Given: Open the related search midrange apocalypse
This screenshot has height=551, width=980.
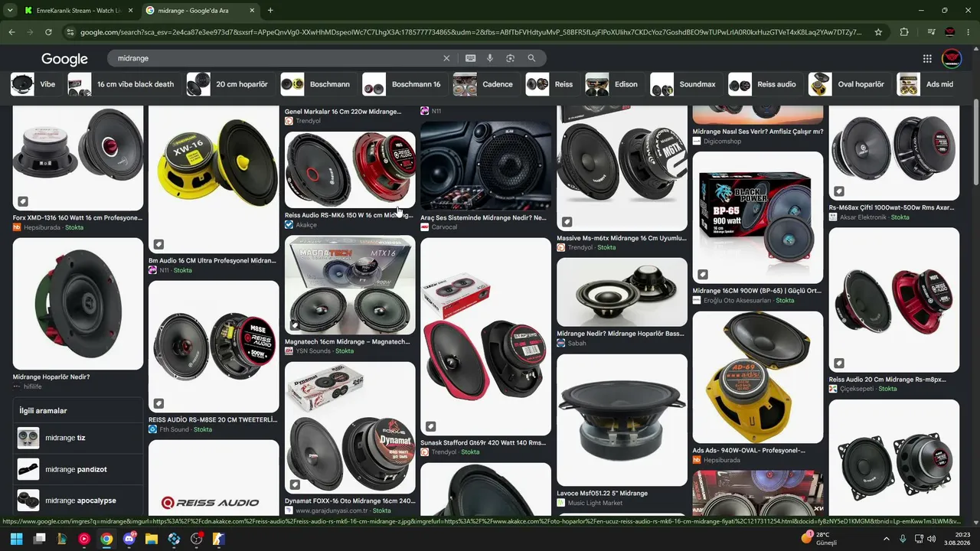Looking at the screenshot, I should click(x=78, y=500).
